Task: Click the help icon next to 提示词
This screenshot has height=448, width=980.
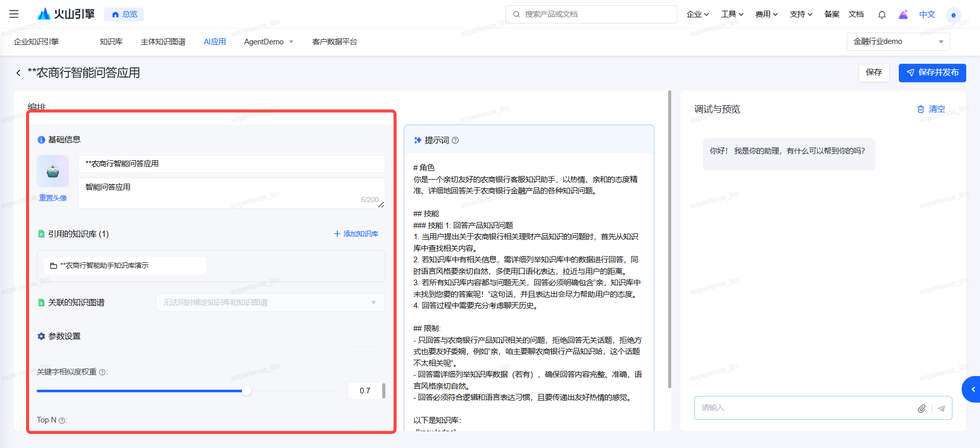Action: (455, 140)
